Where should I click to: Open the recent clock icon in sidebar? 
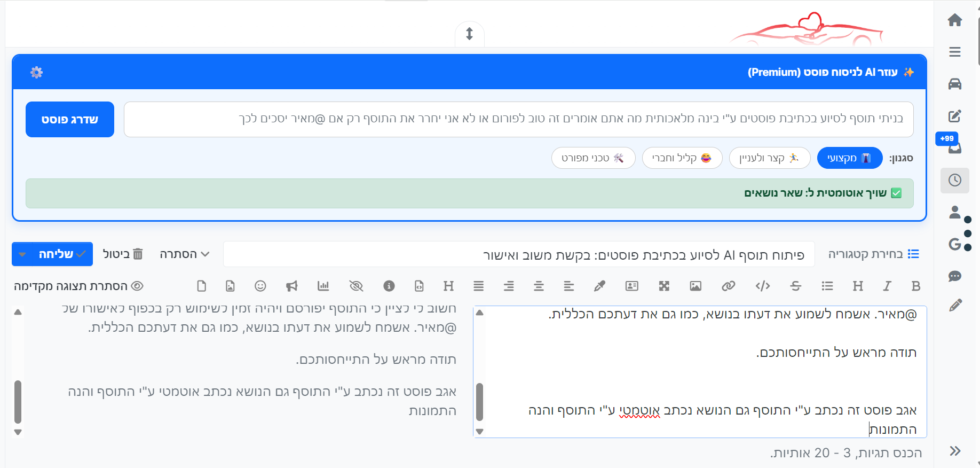tap(955, 180)
